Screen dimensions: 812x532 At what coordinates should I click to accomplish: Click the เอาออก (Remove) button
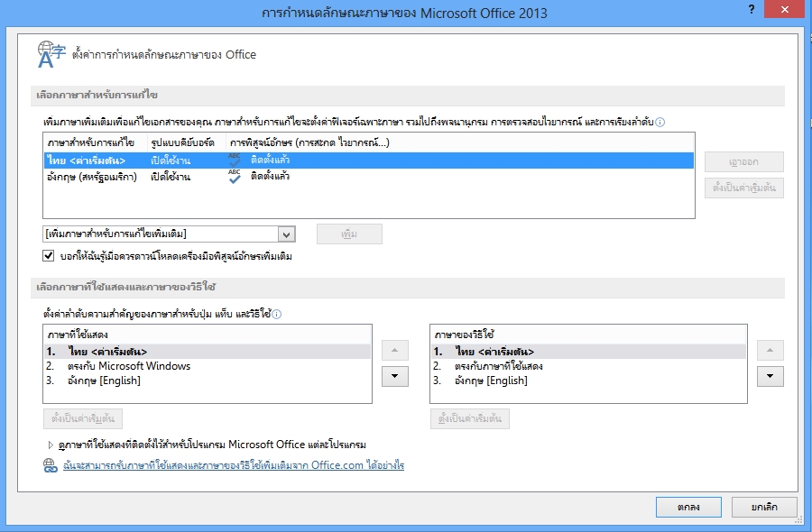[744, 161]
